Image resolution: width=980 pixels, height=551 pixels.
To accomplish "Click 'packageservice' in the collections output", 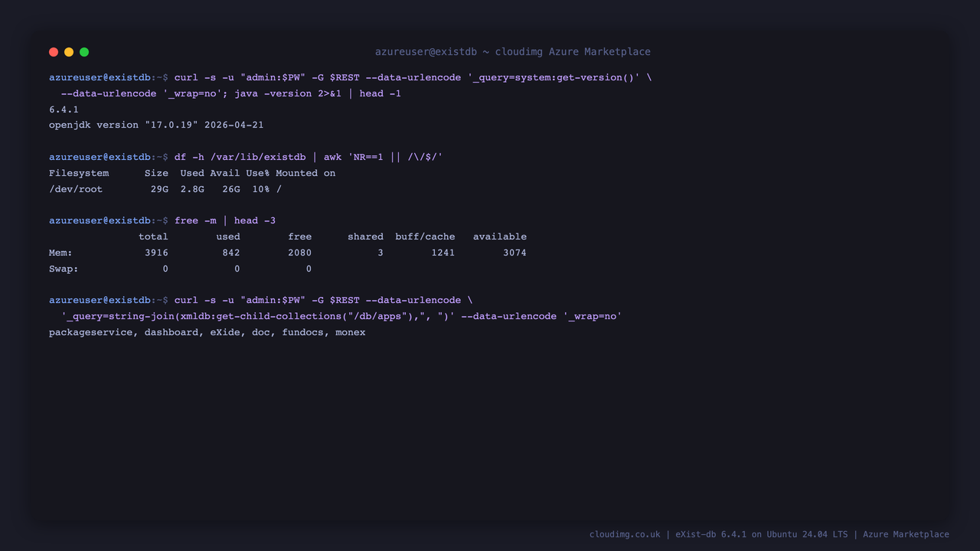I will (90, 332).
